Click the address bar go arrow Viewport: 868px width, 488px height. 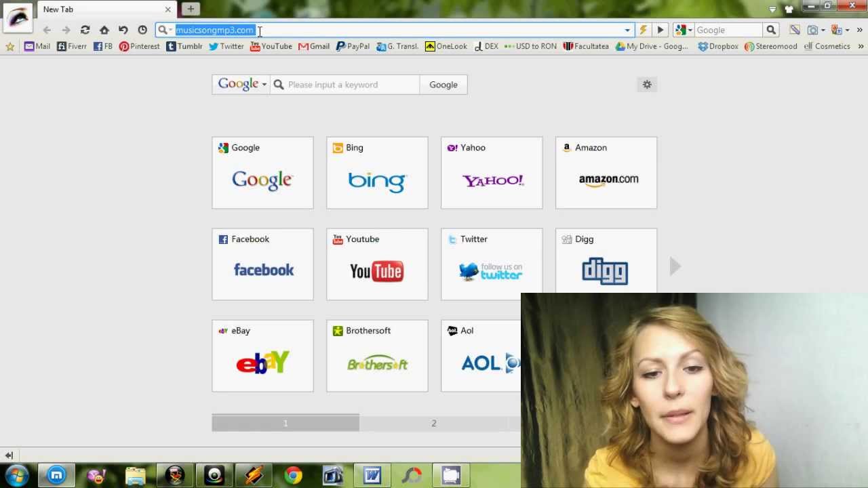click(660, 30)
